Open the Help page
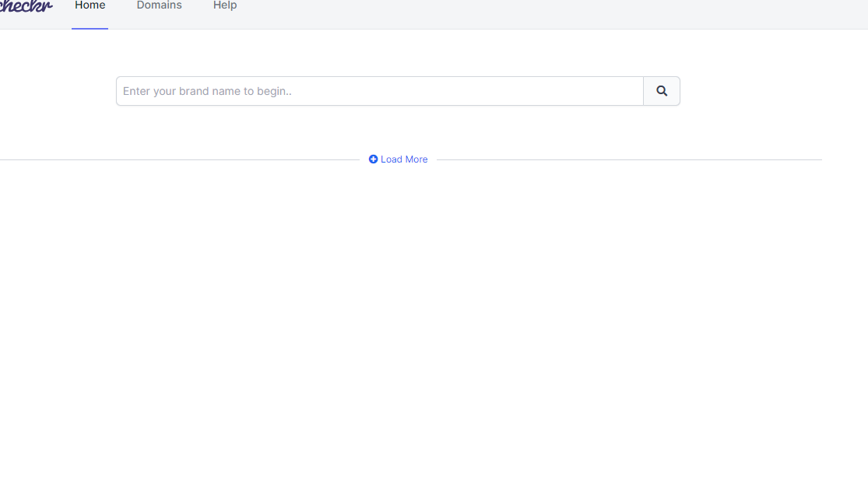 224,5
